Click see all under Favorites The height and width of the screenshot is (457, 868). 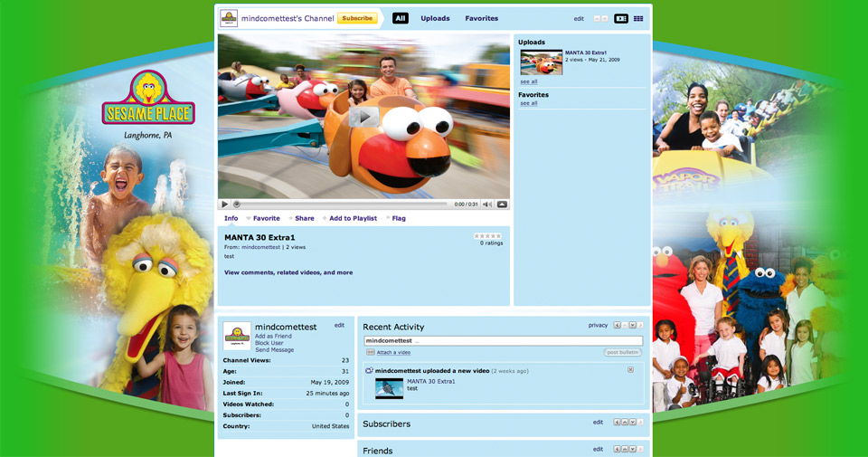point(529,103)
